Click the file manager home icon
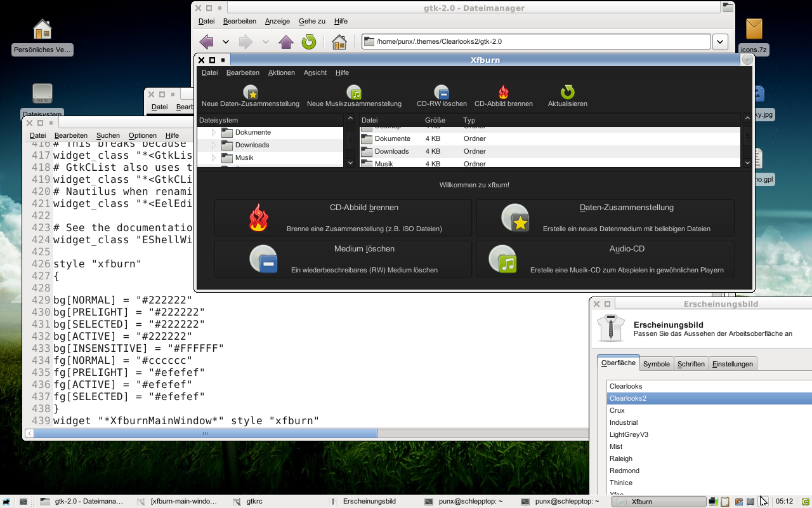 tap(339, 42)
